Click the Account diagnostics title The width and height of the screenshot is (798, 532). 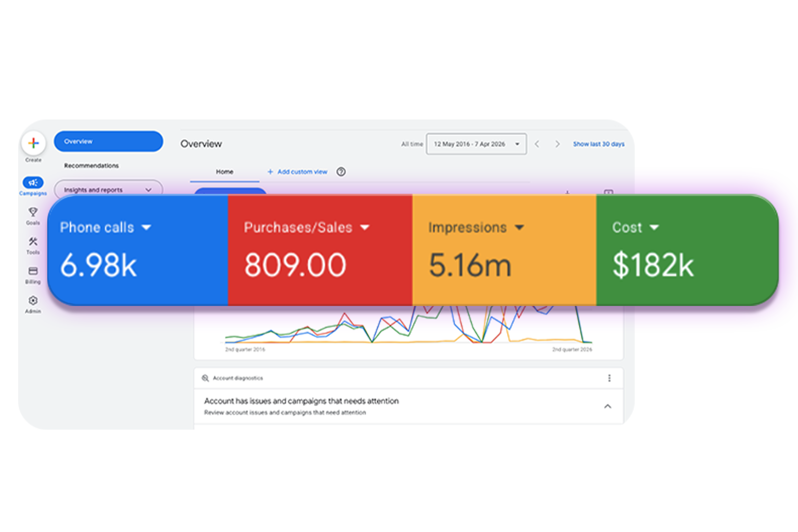pyautogui.click(x=238, y=378)
